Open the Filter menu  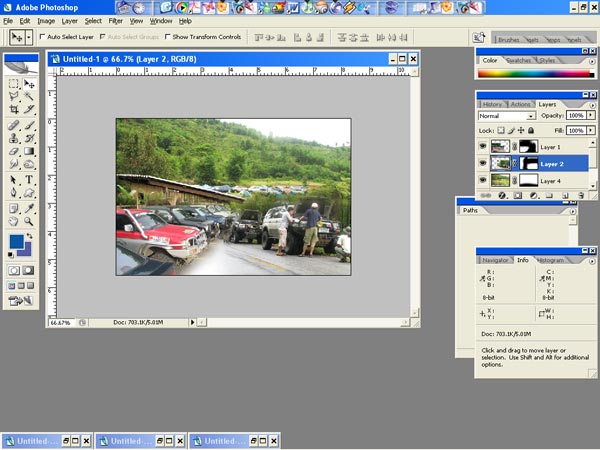[x=116, y=20]
